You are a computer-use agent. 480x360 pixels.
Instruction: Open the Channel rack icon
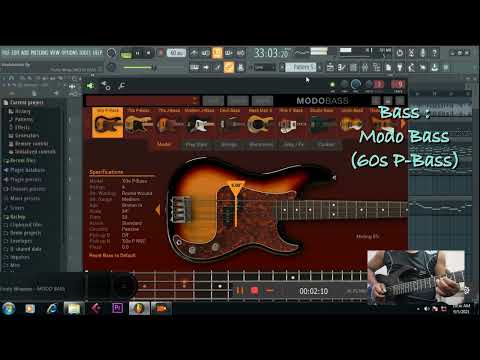353,68
